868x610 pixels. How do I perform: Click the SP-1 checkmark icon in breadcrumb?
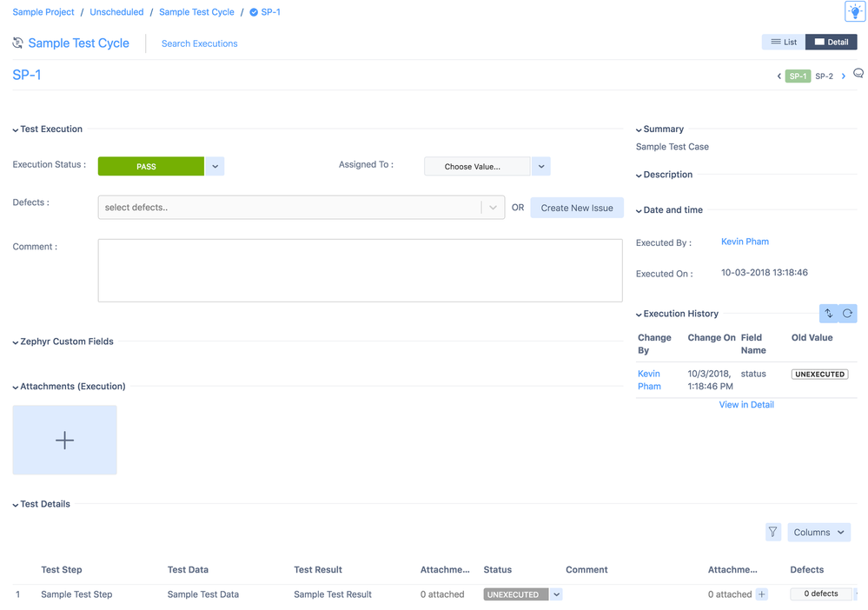(x=254, y=12)
